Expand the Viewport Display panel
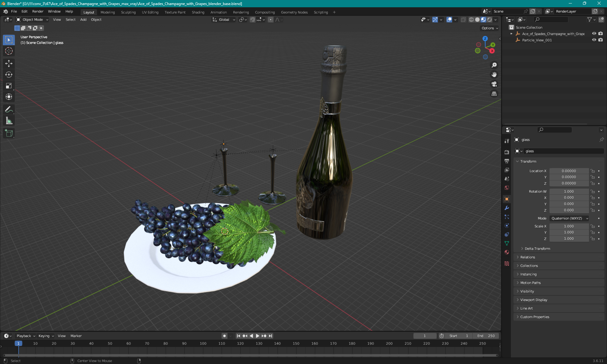 (559, 300)
